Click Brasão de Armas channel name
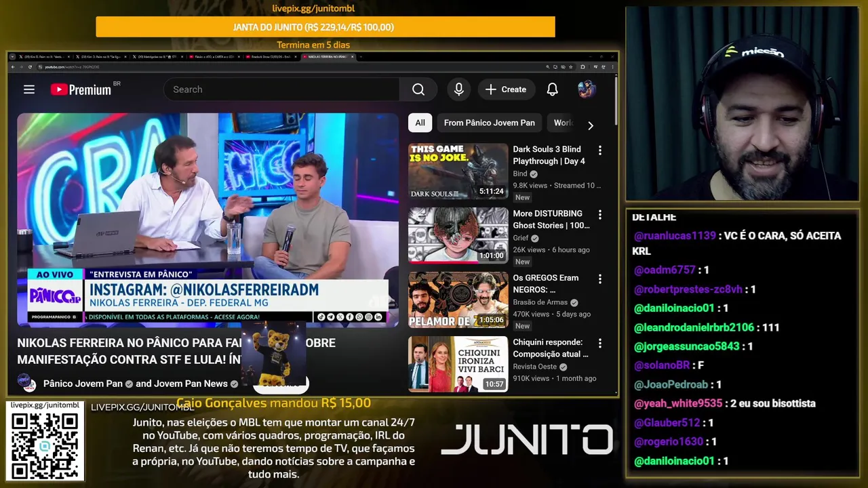This screenshot has width=868, height=488. (x=540, y=302)
